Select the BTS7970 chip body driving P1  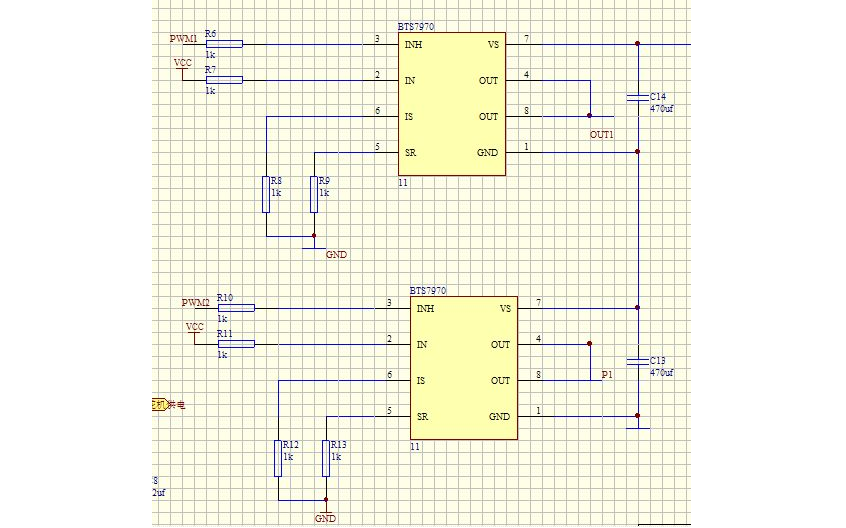point(464,368)
